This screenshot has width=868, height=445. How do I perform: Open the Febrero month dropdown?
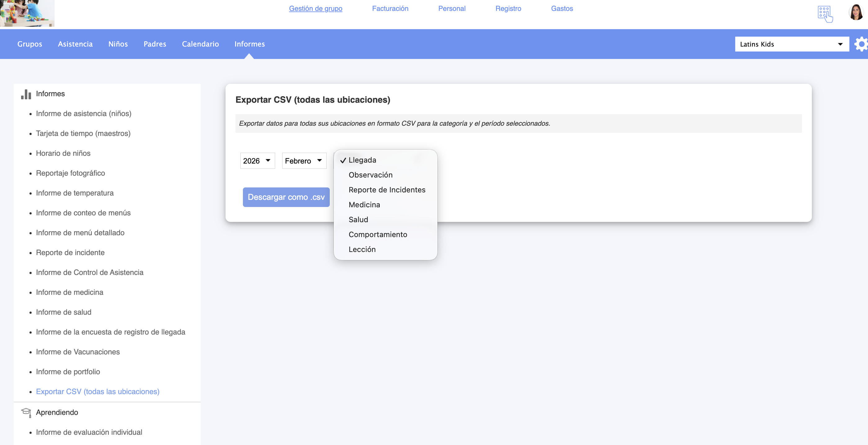tap(304, 161)
